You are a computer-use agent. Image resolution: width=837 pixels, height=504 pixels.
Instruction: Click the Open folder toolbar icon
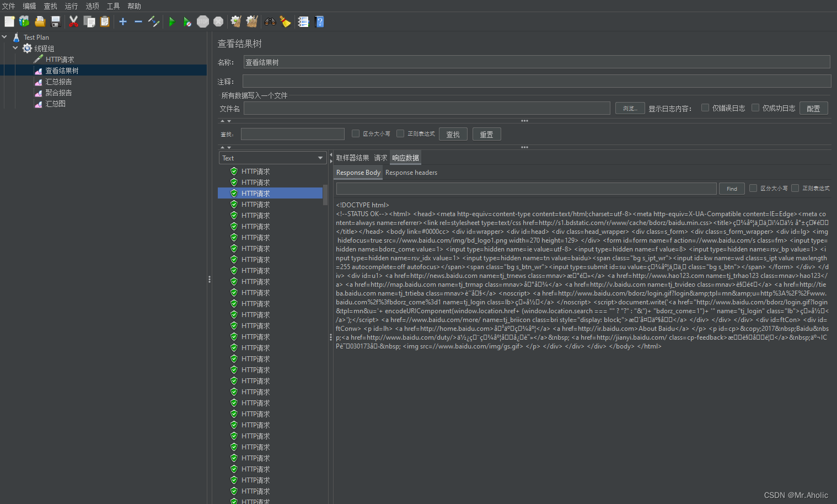tap(40, 22)
